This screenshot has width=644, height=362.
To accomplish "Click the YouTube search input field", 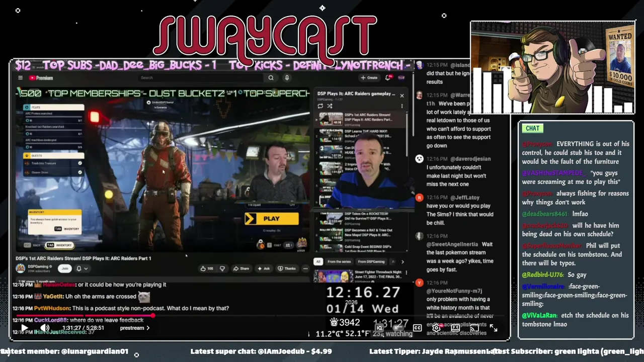I will (201, 78).
